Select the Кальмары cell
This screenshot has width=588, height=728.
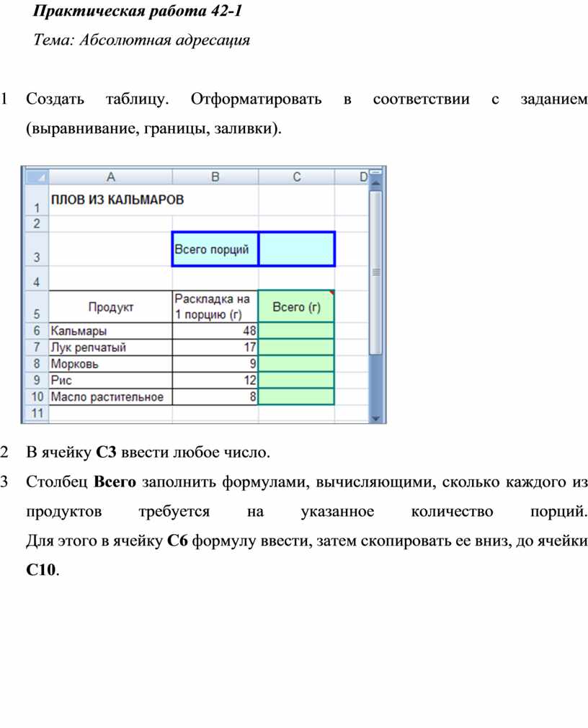click(x=110, y=330)
